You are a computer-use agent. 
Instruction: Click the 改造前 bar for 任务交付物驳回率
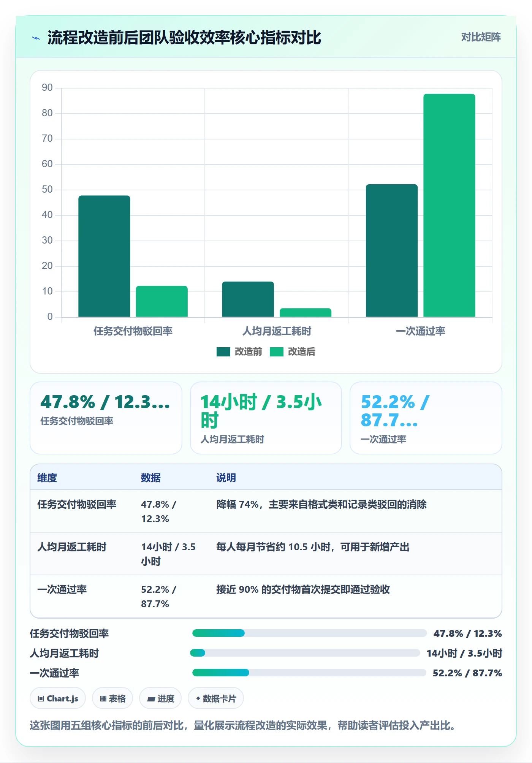[104, 256]
